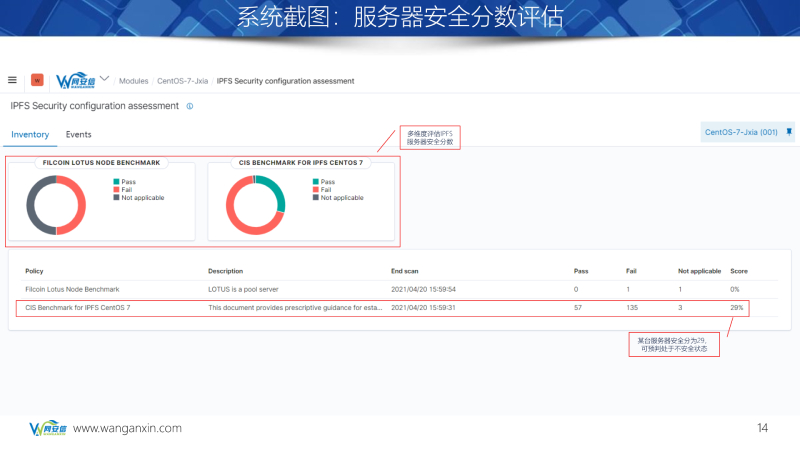Screen dimensions: 800x450
Task: Sort table by Score column header
Action: (738, 271)
